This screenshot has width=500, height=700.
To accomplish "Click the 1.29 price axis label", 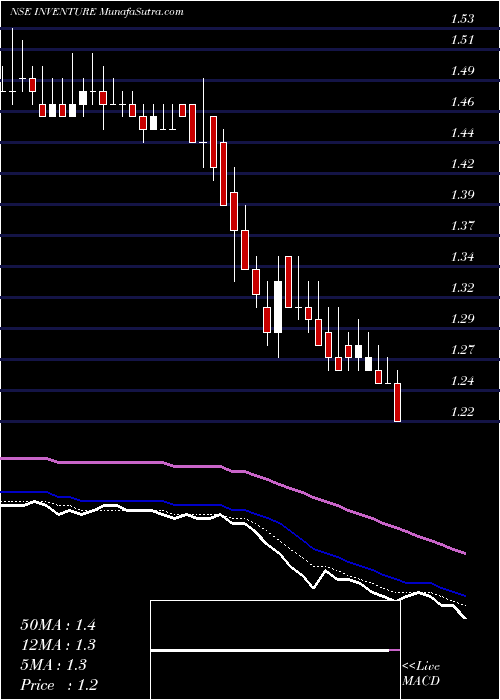I will pos(462,319).
